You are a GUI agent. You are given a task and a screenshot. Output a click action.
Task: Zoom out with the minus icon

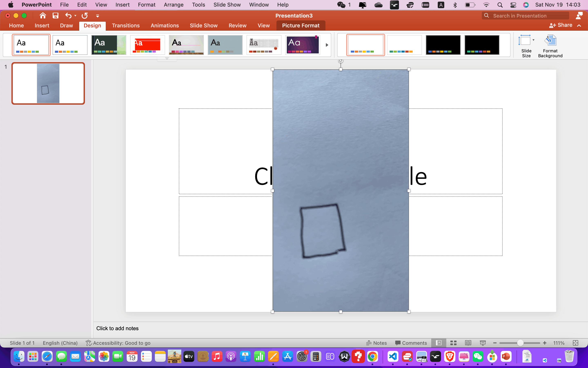coord(495,343)
